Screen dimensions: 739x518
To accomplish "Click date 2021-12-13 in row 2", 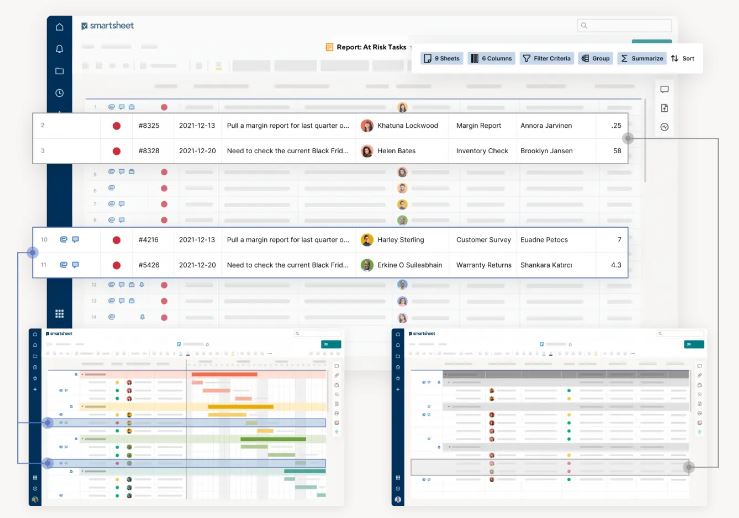I will click(x=197, y=126).
